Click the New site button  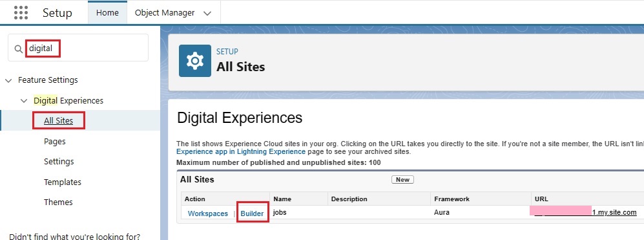pyautogui.click(x=402, y=179)
